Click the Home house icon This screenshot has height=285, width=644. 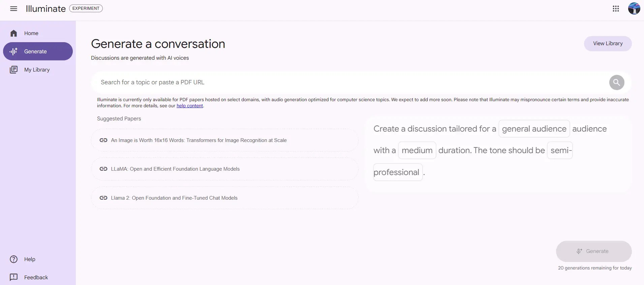click(13, 33)
